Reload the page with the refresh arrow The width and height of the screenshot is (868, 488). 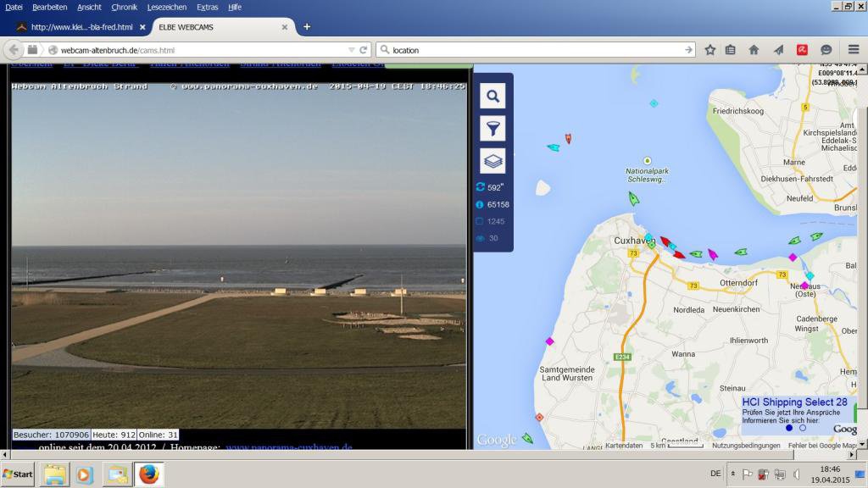364,50
